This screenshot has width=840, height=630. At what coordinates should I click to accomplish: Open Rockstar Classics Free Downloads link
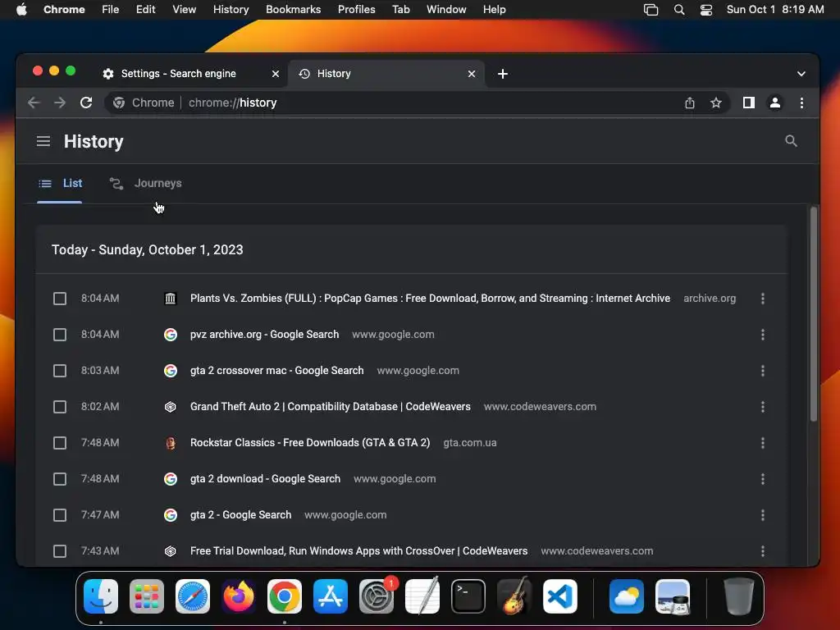click(x=310, y=442)
